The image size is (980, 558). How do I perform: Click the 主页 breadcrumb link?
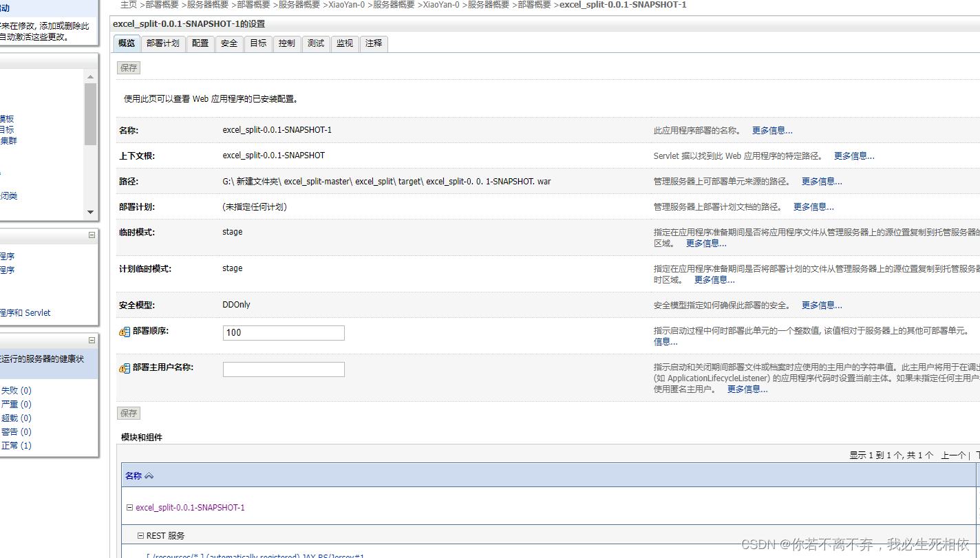tap(129, 4)
